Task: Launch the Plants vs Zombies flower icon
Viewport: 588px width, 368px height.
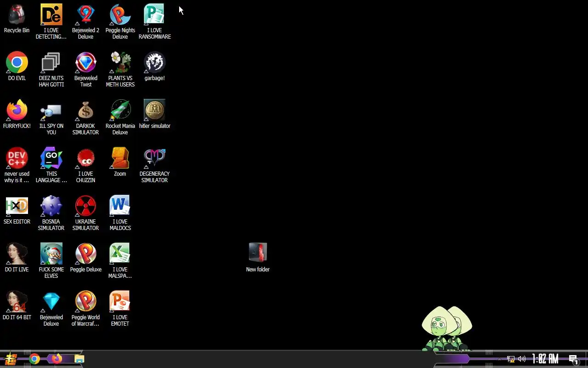Action: (120, 62)
